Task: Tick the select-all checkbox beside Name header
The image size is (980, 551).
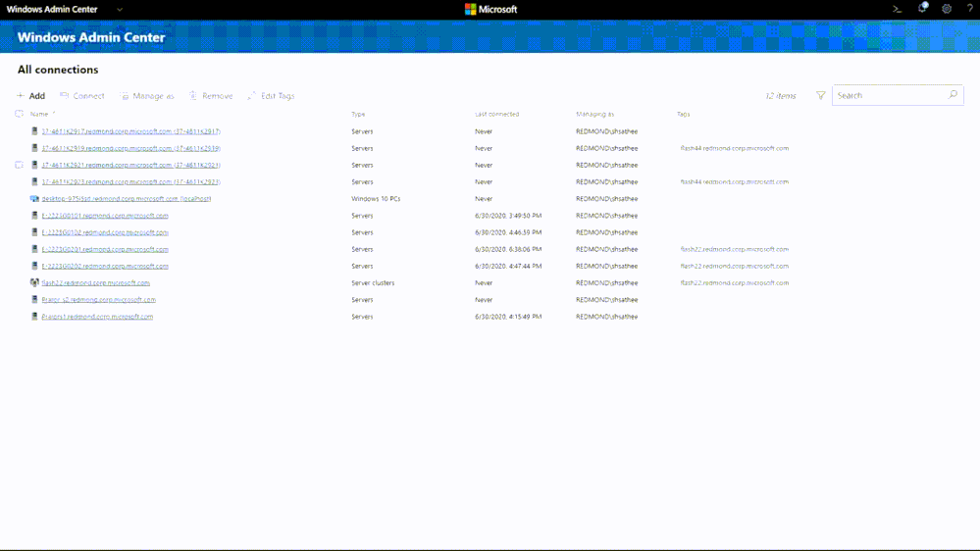Action: click(x=20, y=114)
